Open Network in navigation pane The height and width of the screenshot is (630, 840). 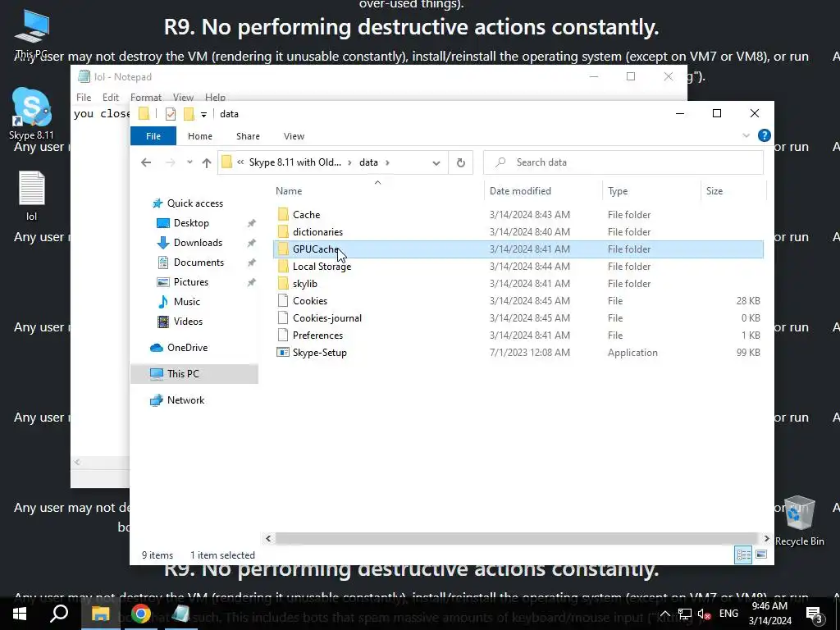coord(185,400)
